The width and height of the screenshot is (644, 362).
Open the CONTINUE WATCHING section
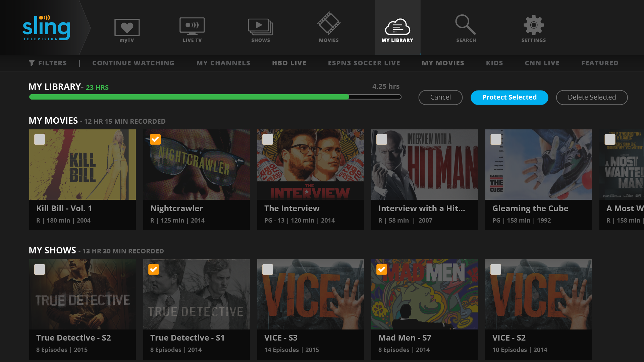(133, 63)
